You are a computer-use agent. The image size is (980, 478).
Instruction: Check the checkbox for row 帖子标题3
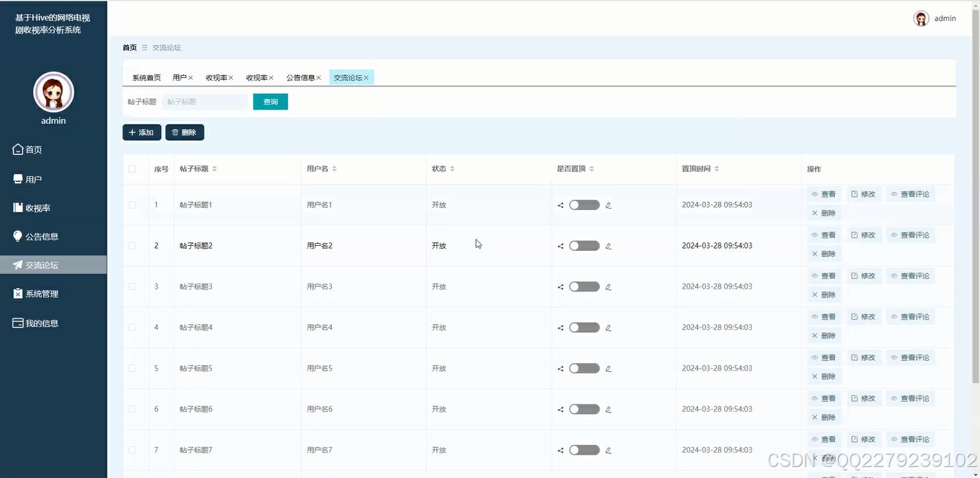[x=134, y=286]
